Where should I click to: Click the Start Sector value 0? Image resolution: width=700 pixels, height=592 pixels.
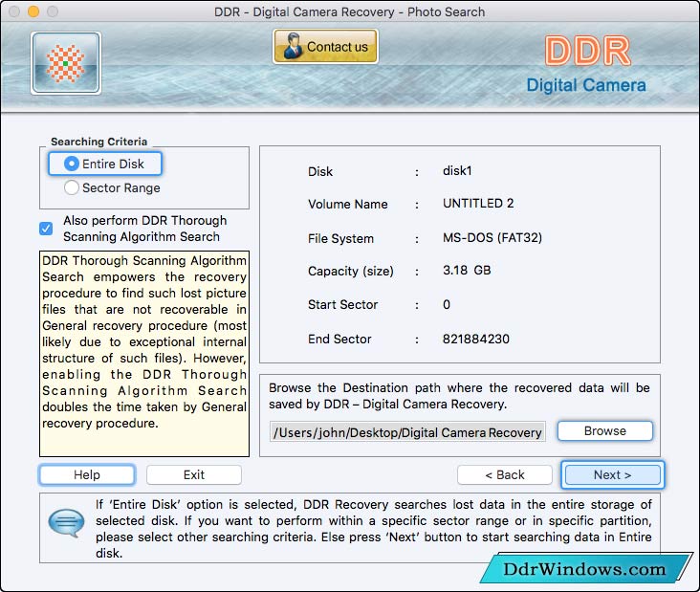click(447, 304)
